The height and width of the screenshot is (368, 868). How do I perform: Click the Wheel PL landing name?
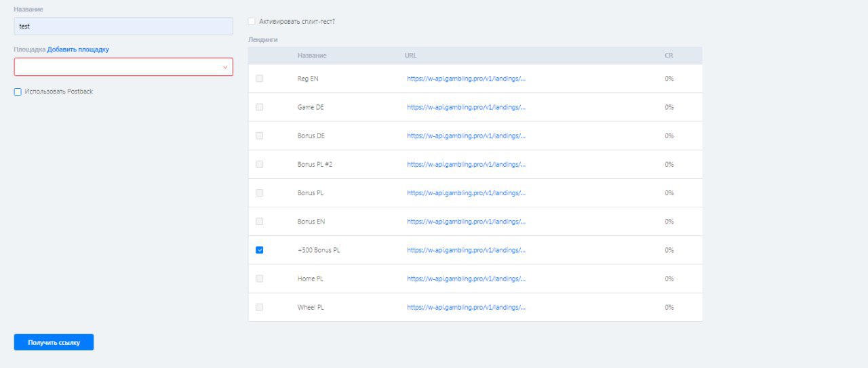(311, 307)
